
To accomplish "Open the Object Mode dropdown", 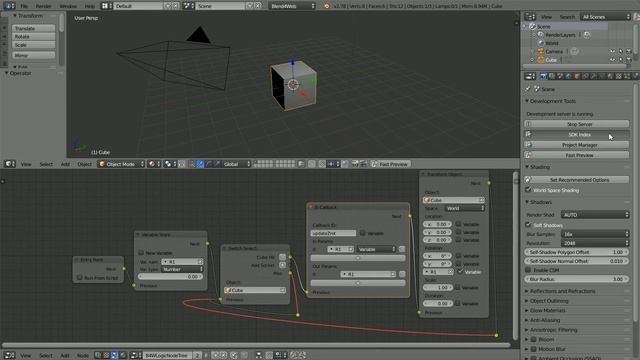I will (121, 164).
